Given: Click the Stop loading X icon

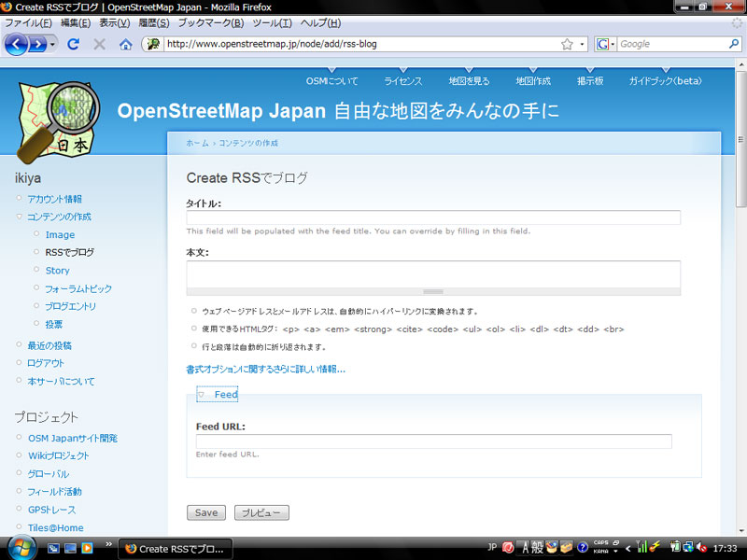Looking at the screenshot, I should click(99, 44).
